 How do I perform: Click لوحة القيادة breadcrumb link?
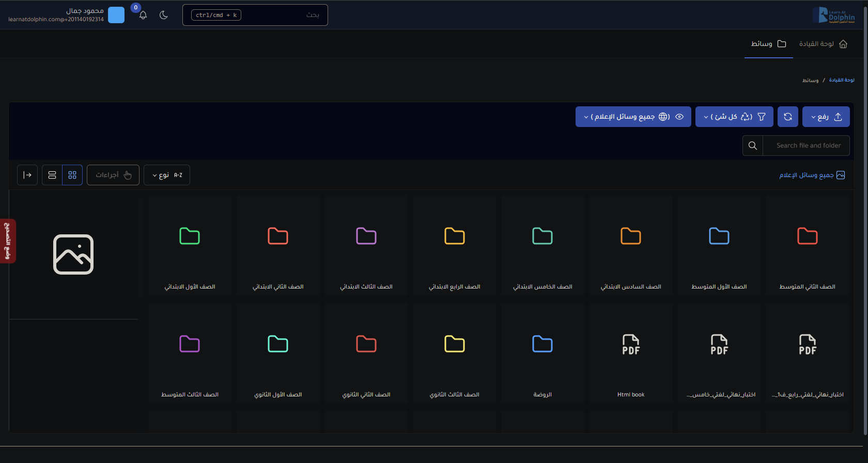coord(841,80)
